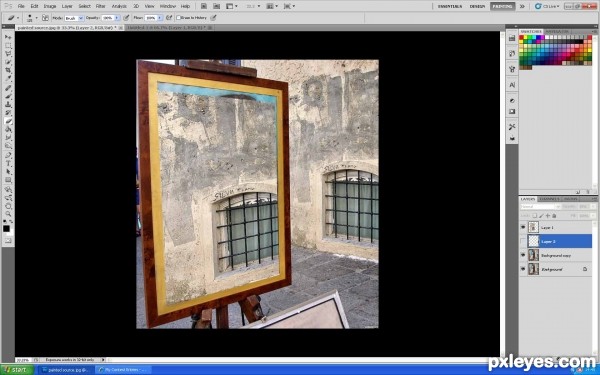
Task: Open the CS Live menu button
Action: pyautogui.click(x=547, y=6)
